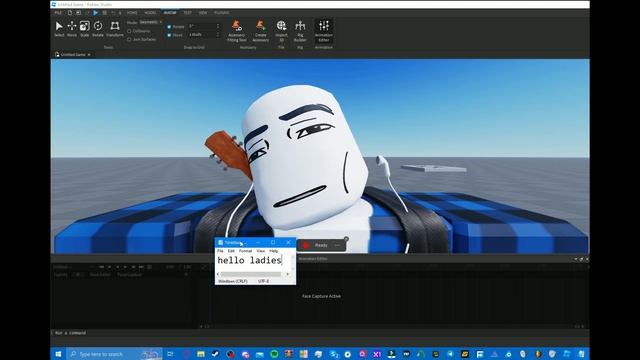Pick the Select tool in ribbon
The image size is (640, 360).
(59, 29)
